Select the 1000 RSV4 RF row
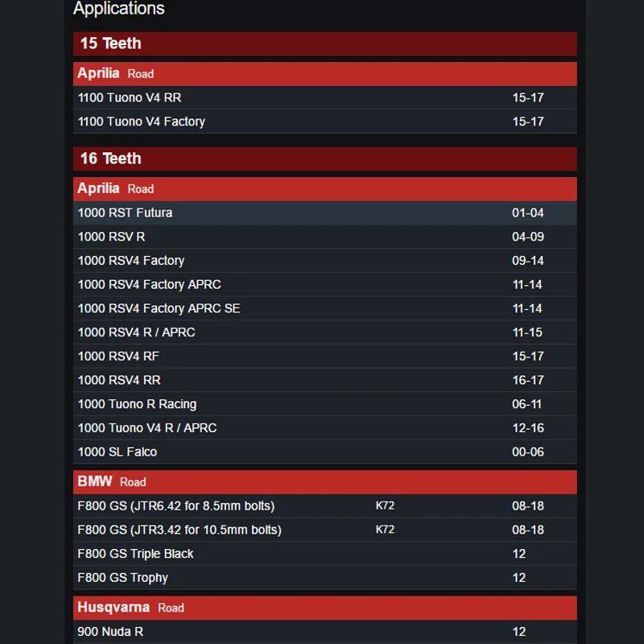 click(325, 356)
